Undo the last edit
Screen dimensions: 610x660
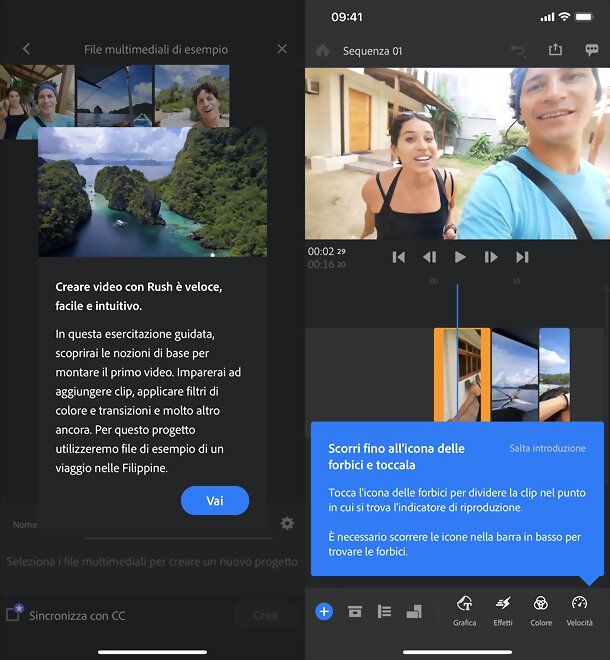click(518, 51)
